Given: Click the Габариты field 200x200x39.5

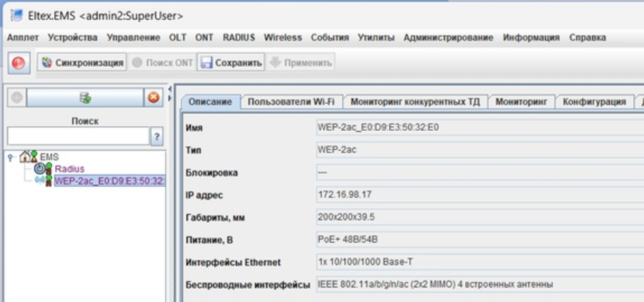Looking at the screenshot, I should pyautogui.click(x=479, y=217).
